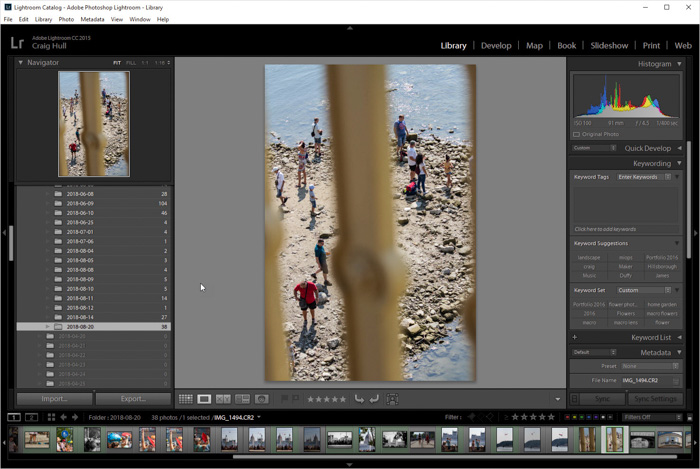Add 'landscape' suggested keyword
The width and height of the screenshot is (700, 469).
point(588,257)
